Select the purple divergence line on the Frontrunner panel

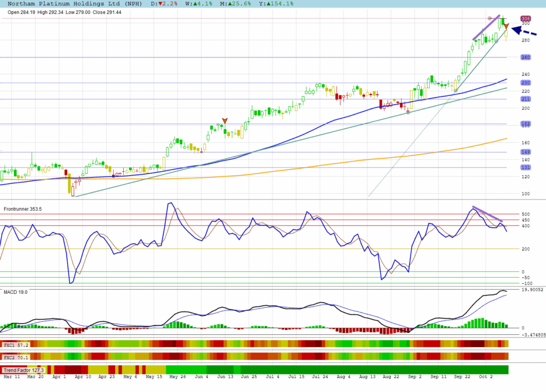(487, 214)
